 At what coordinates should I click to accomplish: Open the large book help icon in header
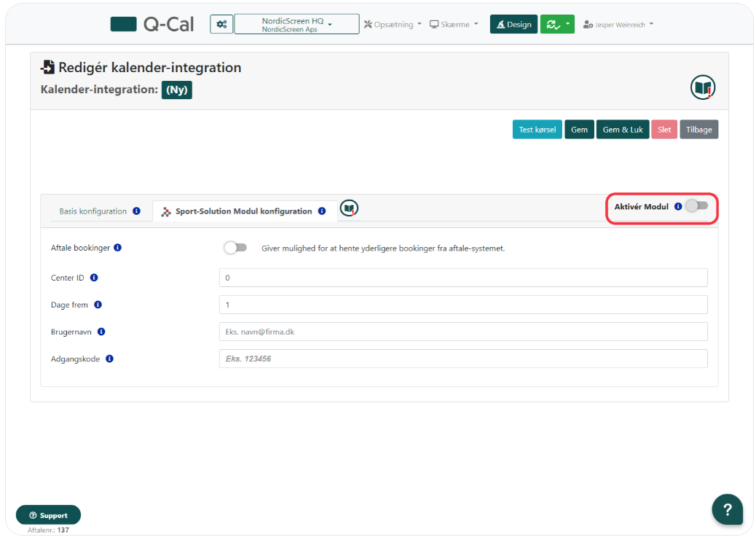coord(703,87)
